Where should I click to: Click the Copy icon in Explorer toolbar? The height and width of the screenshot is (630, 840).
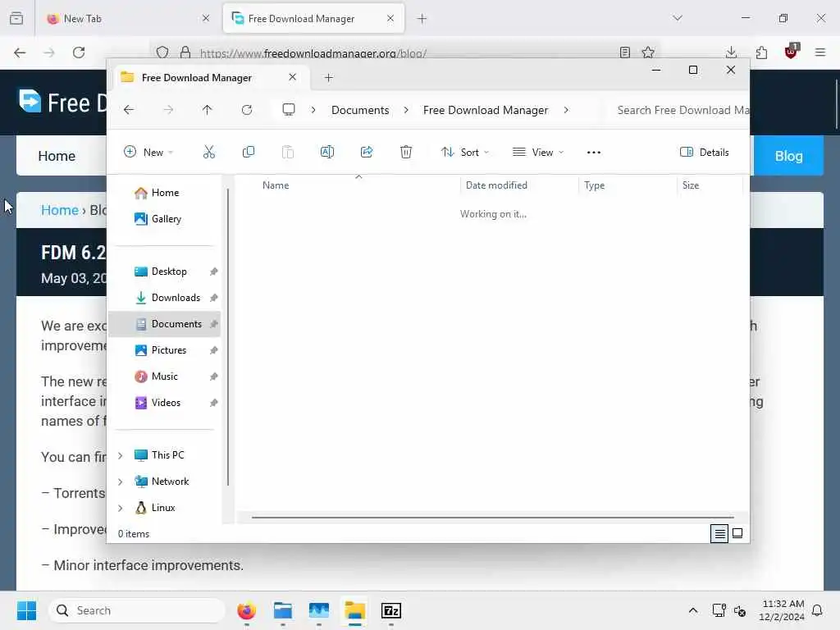point(248,152)
